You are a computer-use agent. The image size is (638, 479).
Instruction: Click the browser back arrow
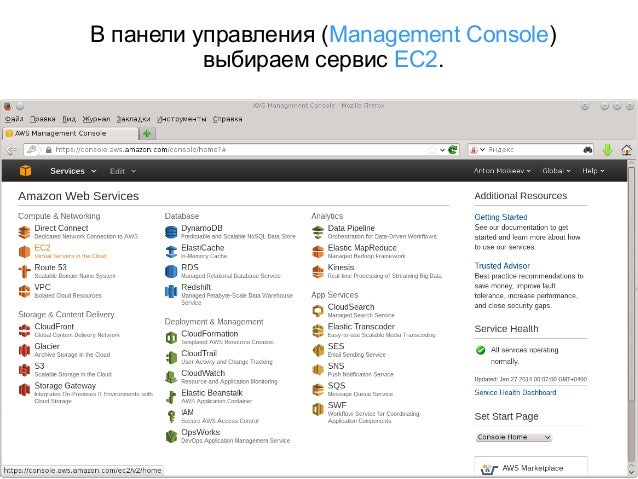(x=11, y=150)
